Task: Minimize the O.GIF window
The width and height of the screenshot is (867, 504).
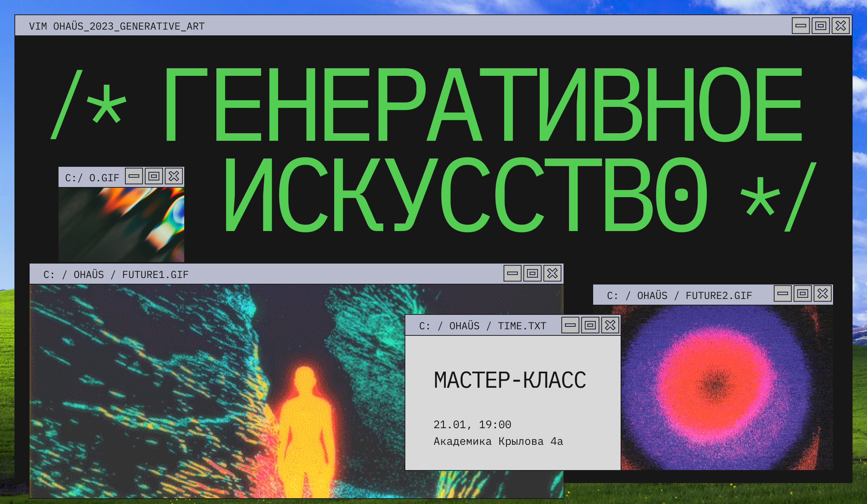Action: tap(134, 176)
